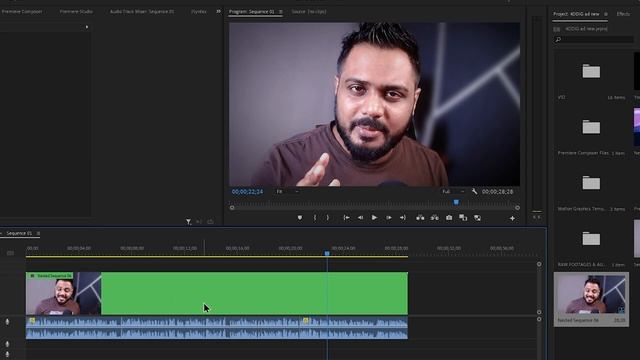Click the first yellow audio clip marker
This screenshot has height=360, width=640.
32,321
